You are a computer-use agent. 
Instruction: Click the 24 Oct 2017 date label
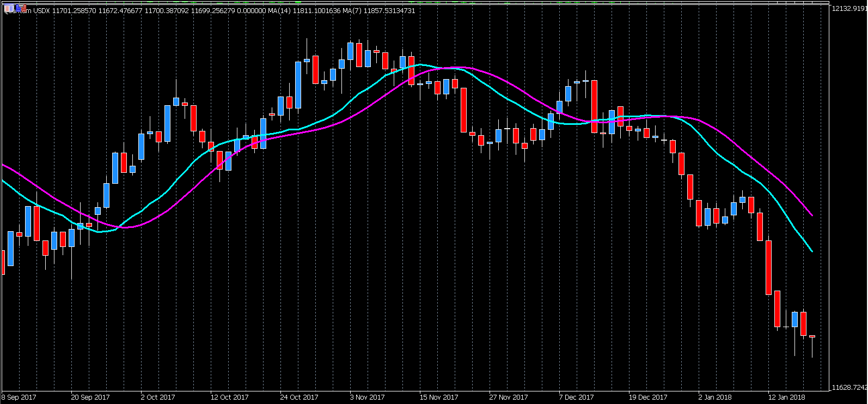point(299,397)
